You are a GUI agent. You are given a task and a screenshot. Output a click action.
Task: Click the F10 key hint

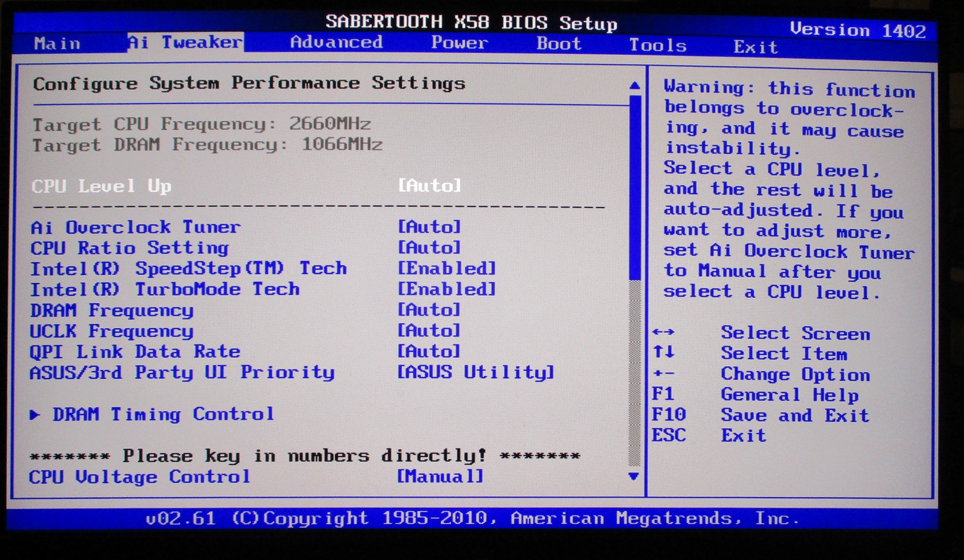click(669, 414)
